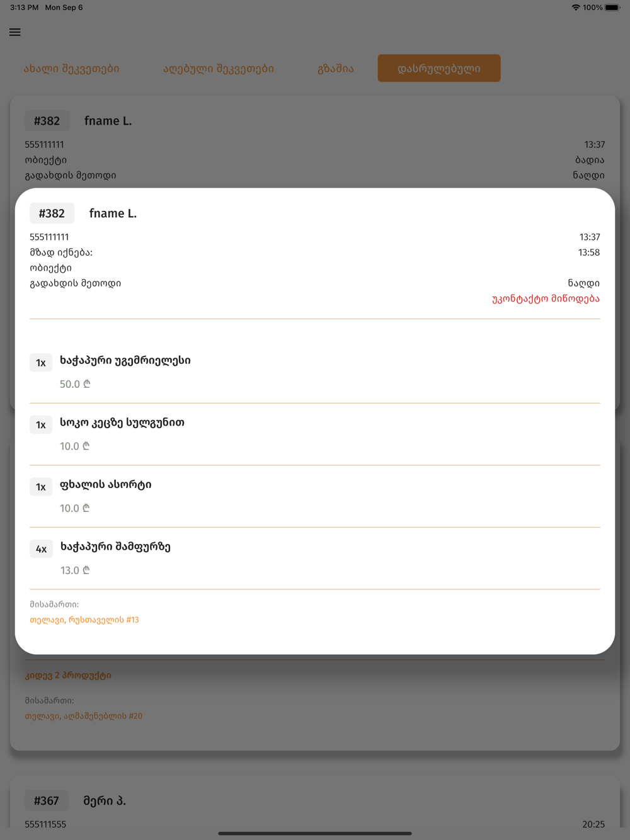Click address link თელავი, რუსთაველის #13

[84, 620]
